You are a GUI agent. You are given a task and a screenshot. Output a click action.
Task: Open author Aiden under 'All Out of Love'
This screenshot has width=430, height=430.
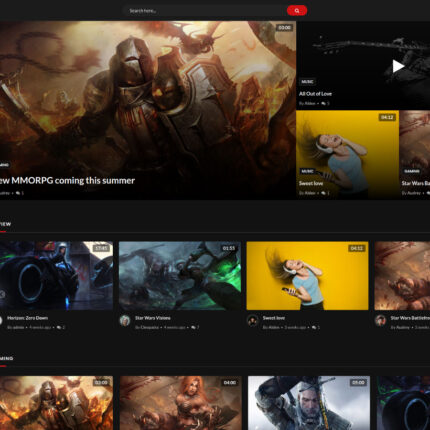pyautogui.click(x=310, y=103)
